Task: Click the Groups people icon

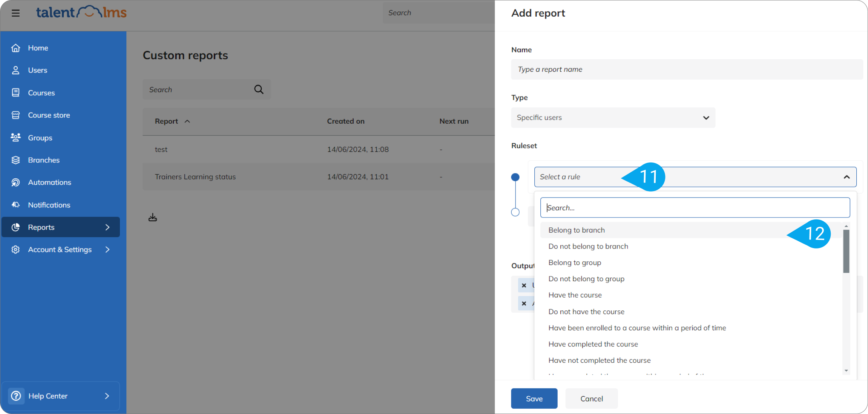Action: [x=15, y=138]
